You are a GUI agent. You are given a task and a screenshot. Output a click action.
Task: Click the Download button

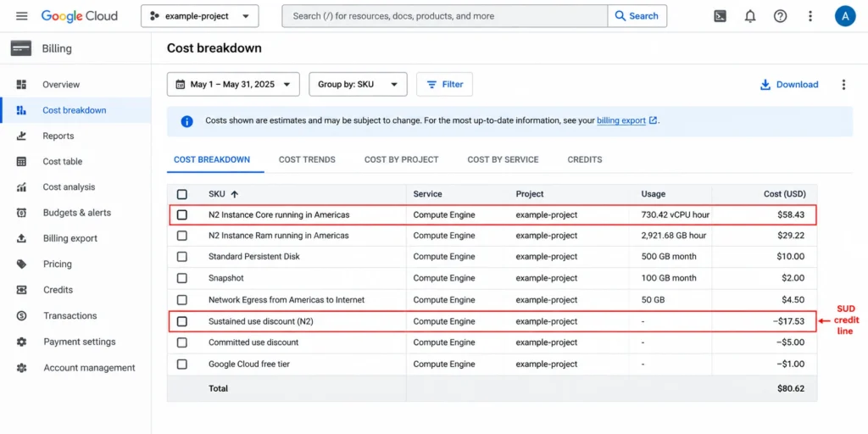click(789, 85)
